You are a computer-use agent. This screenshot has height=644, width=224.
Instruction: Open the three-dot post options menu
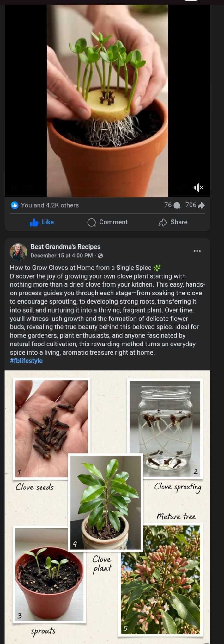click(197, 251)
